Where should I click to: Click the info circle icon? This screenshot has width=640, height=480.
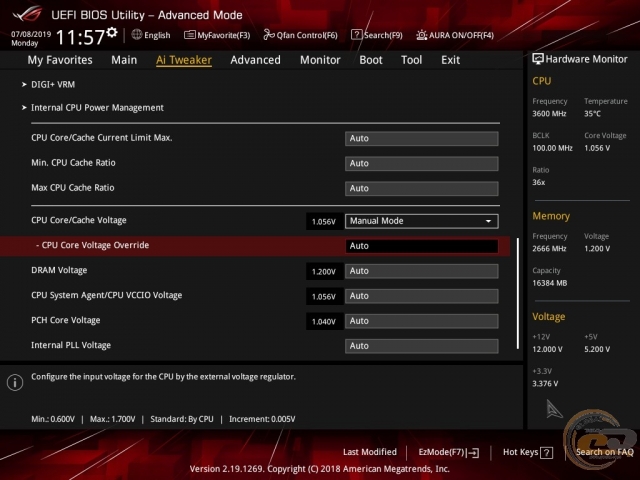[x=15, y=382]
